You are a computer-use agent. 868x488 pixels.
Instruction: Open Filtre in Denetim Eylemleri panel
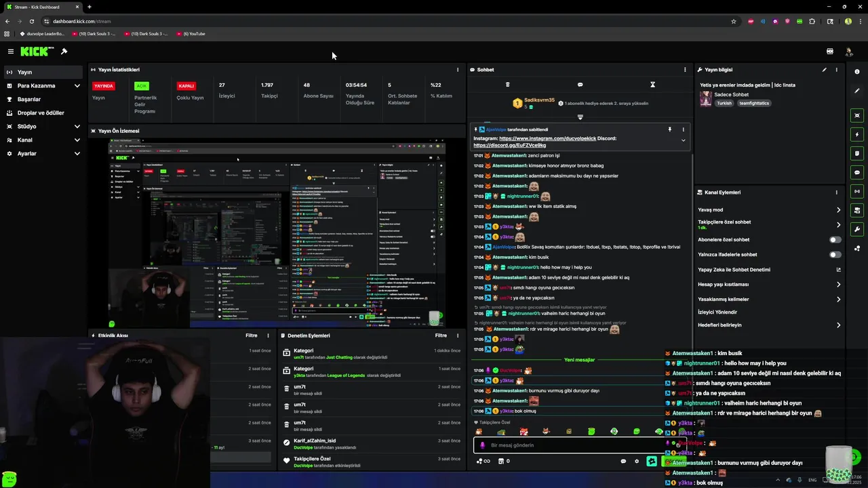441,335
